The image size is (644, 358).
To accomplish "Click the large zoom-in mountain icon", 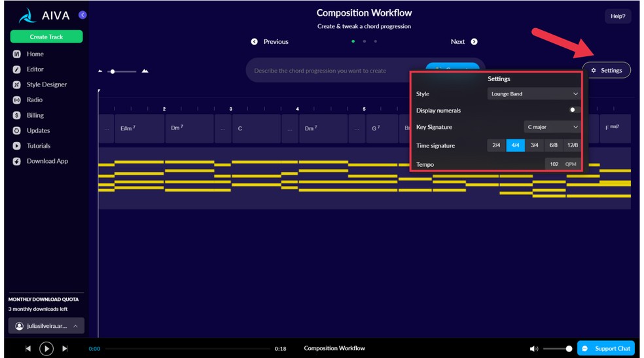I will (145, 71).
